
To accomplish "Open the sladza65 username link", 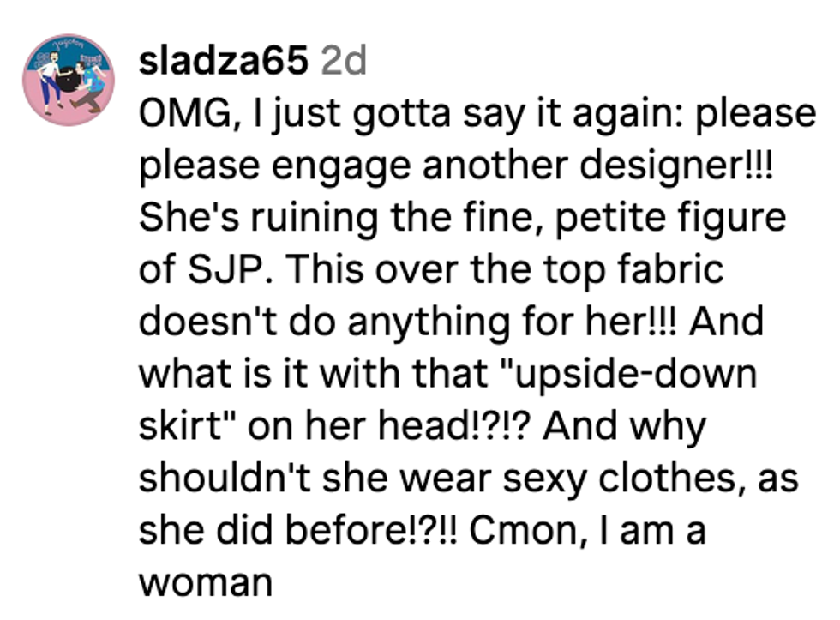I will [x=223, y=61].
